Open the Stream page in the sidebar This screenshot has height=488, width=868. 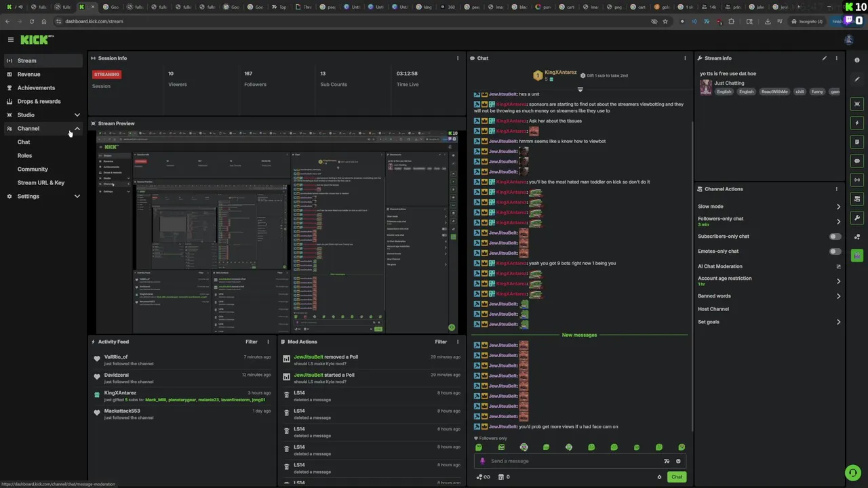[43, 60]
